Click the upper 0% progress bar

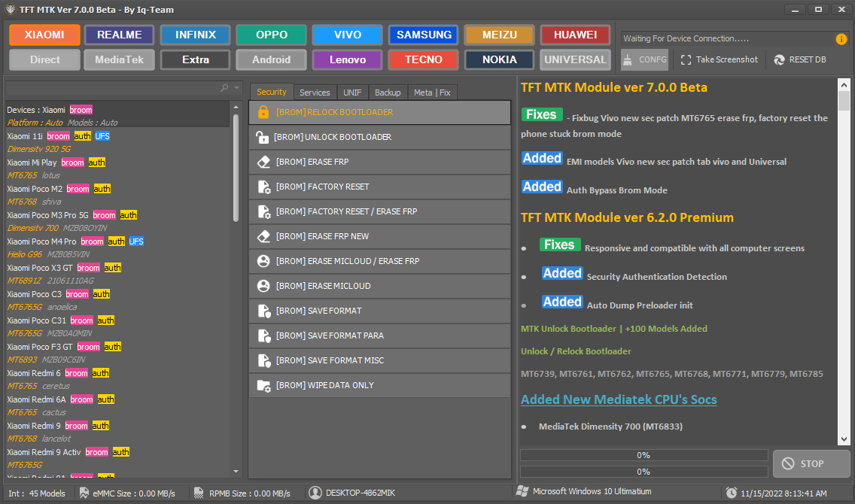(644, 455)
